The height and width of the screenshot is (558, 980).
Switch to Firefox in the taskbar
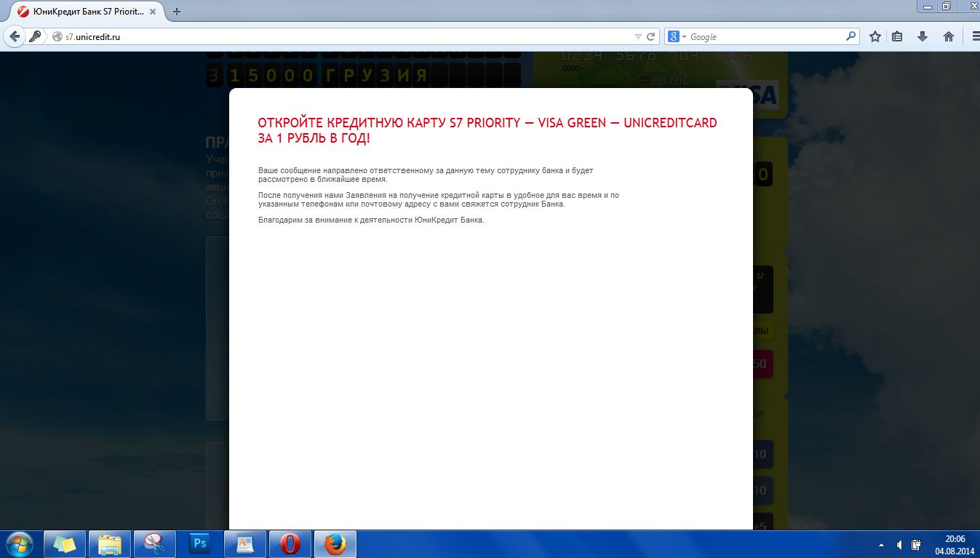[x=335, y=544]
